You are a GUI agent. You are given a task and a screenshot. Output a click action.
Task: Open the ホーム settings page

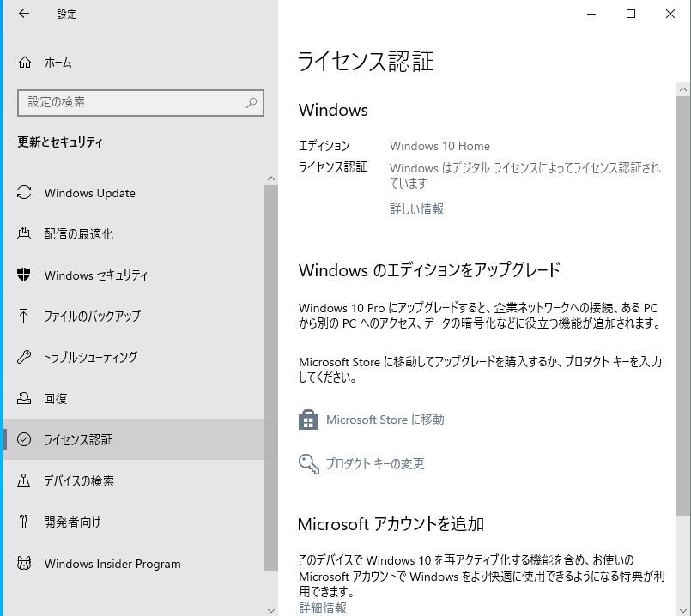134,63
